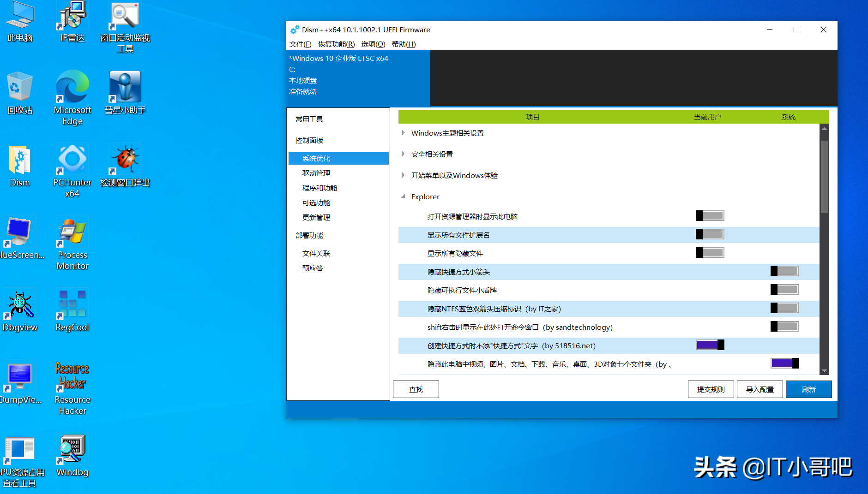The width and height of the screenshot is (868, 494).
Task: Click the 常用工具 section header
Action: coord(309,119)
